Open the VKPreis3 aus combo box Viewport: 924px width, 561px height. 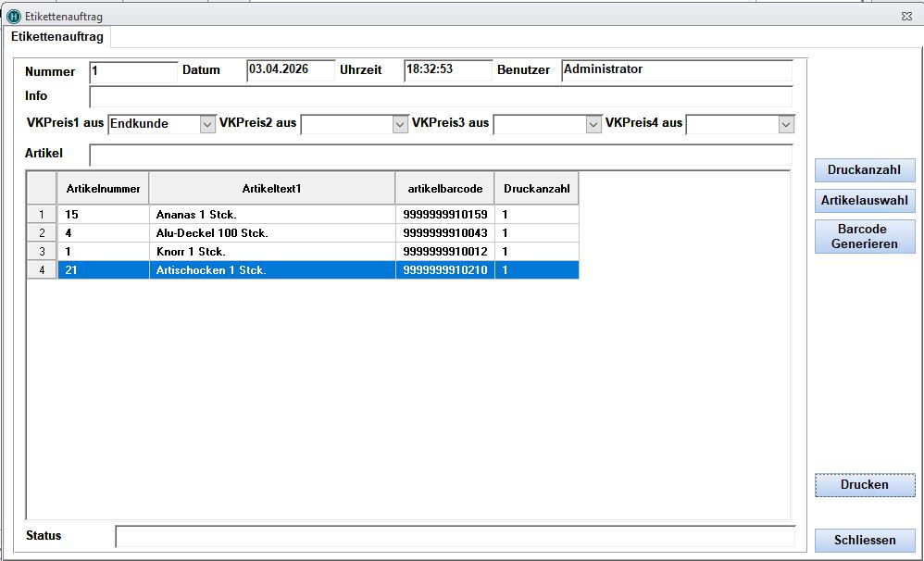pyautogui.click(x=593, y=124)
